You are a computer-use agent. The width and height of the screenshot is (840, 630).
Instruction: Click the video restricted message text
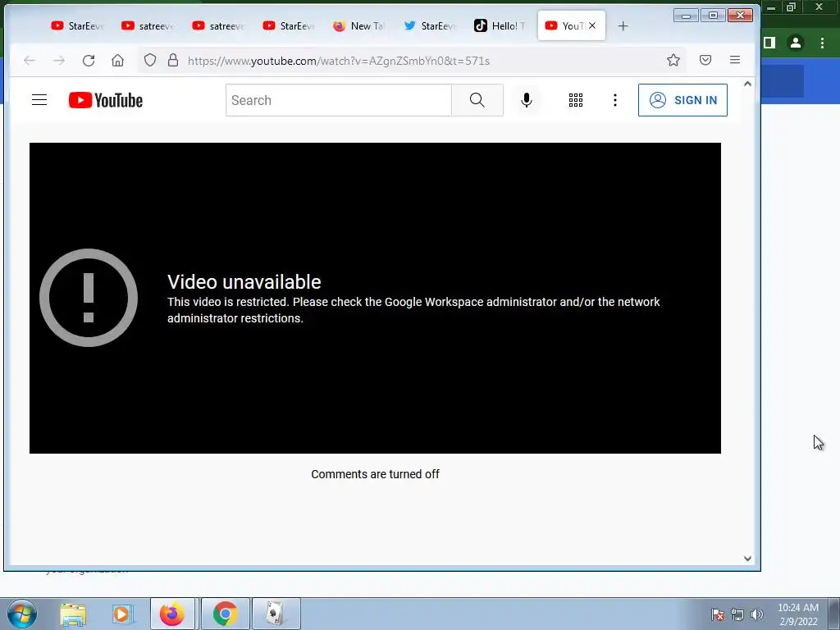pos(413,309)
